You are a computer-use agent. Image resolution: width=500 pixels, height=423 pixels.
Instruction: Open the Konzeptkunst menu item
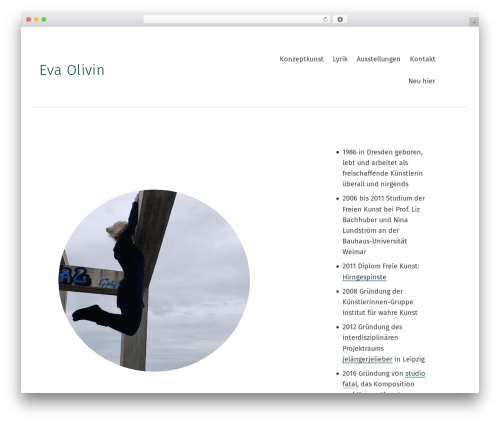[301, 59]
